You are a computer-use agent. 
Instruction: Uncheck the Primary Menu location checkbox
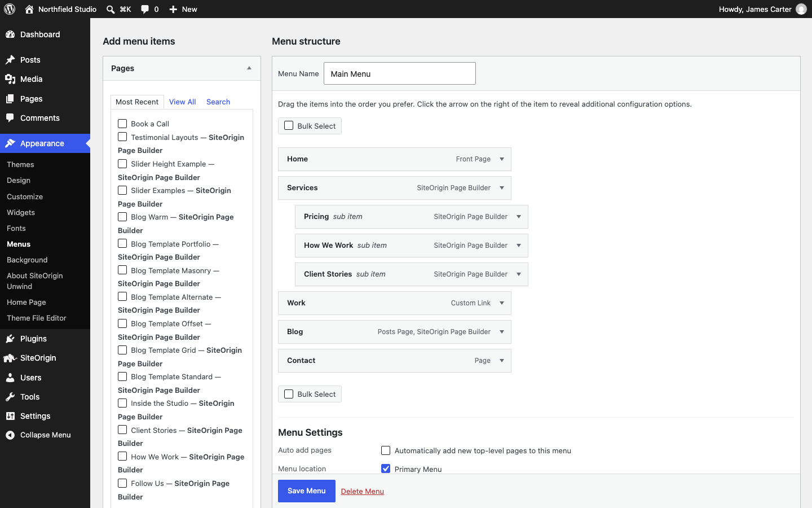(386, 468)
